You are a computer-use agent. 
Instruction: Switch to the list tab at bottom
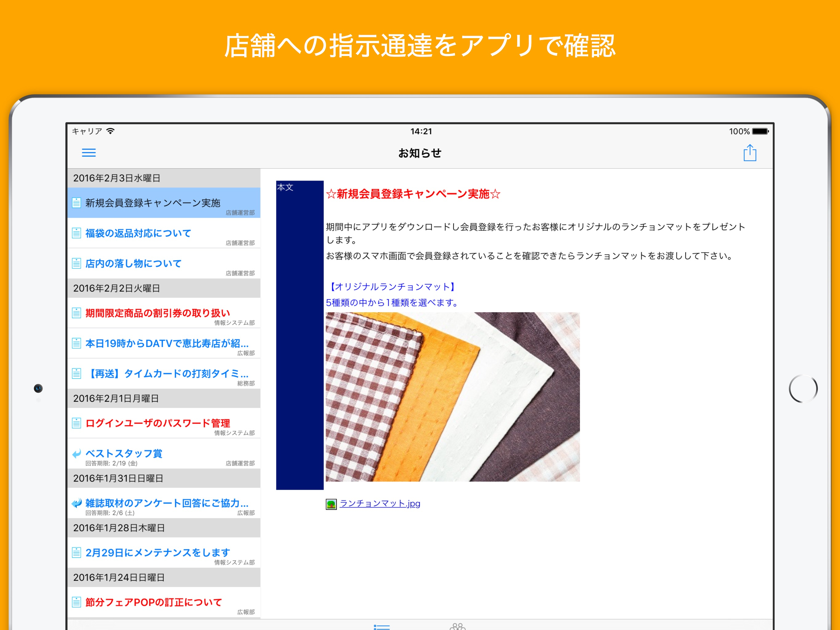click(x=382, y=627)
